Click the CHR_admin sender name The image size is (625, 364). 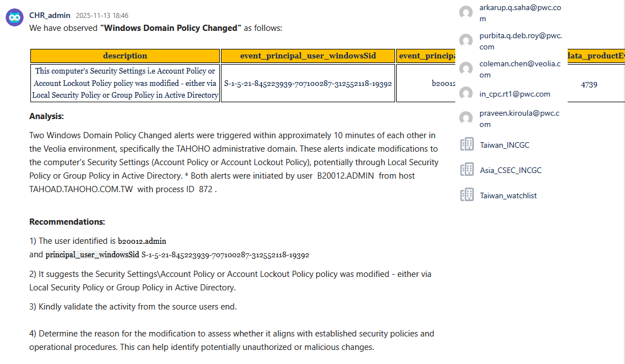pos(48,16)
